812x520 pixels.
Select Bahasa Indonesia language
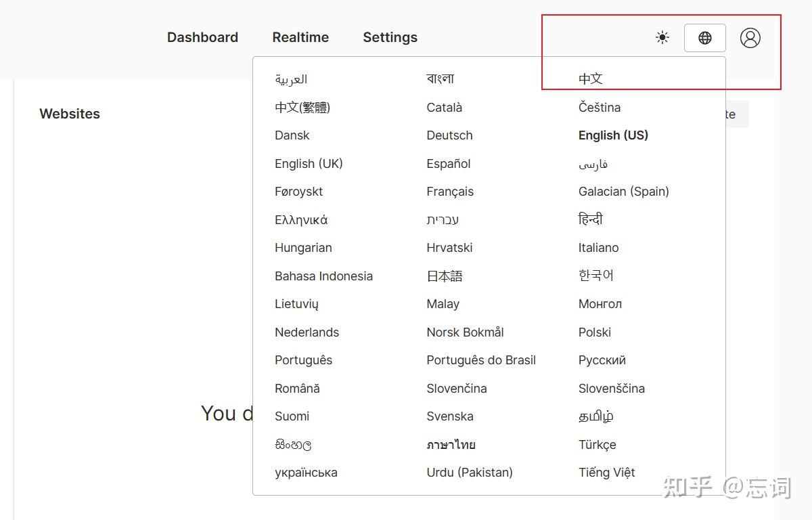pos(323,276)
